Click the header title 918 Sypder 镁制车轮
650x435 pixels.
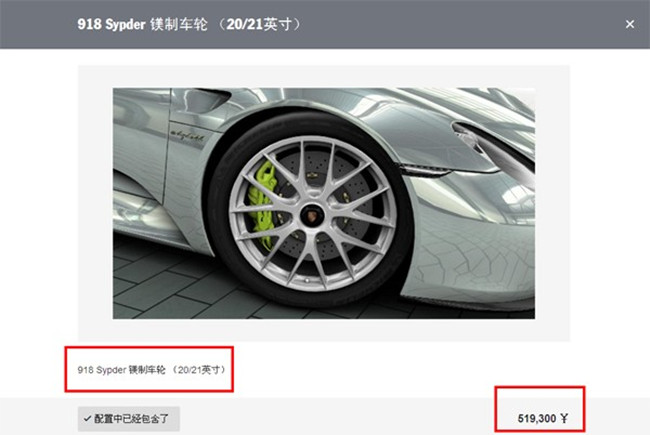click(142, 24)
